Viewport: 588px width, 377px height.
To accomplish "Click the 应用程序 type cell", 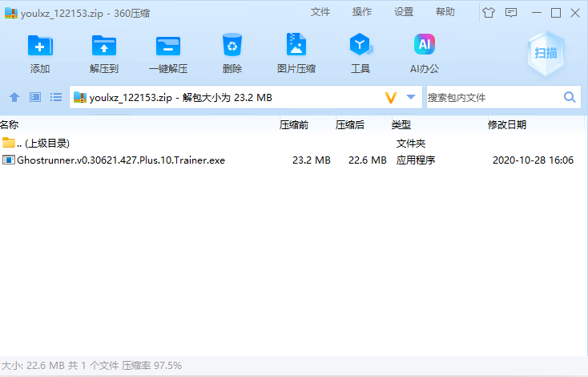I will 416,160.
